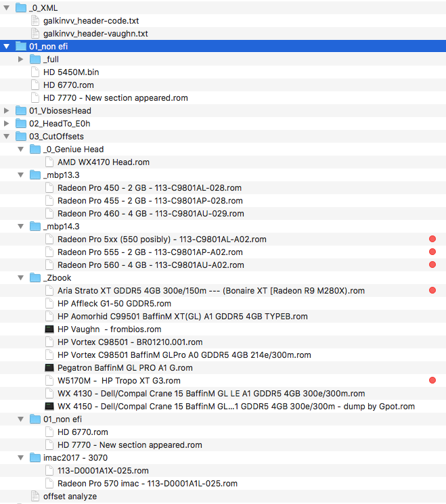The image size is (446, 504).
Task: Click the WX 4150 Dell/Compal terminal file icon
Action: [x=49, y=407]
